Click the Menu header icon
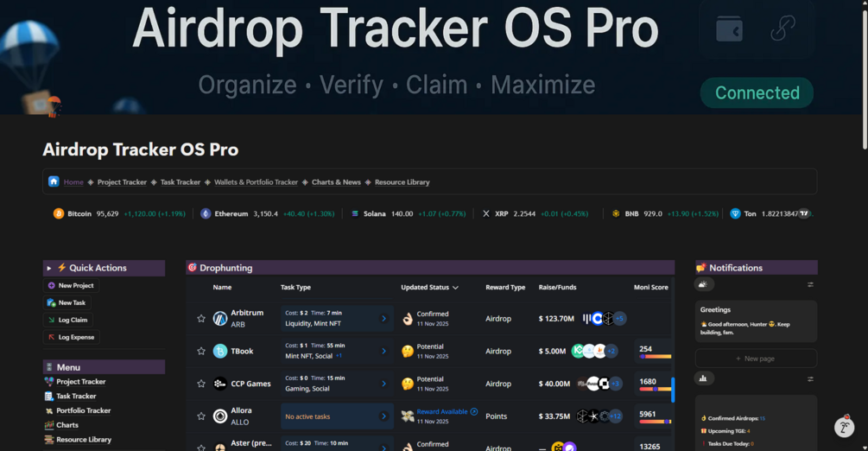Image resolution: width=868 pixels, height=451 pixels. click(49, 367)
